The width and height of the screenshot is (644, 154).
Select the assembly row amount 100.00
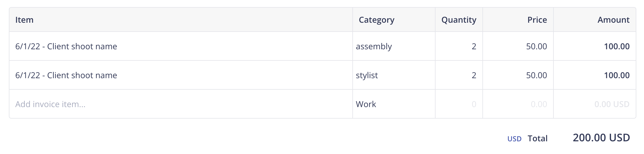tap(617, 46)
